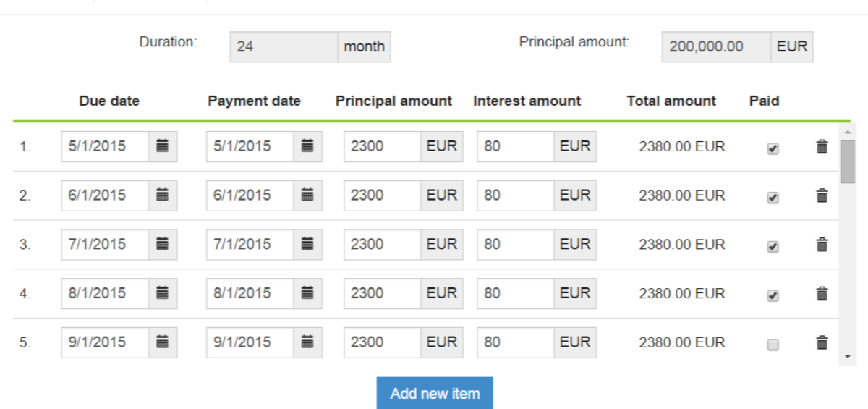Open calendar for row 5 payment date
This screenshot has height=409, width=868.
pyautogui.click(x=307, y=342)
